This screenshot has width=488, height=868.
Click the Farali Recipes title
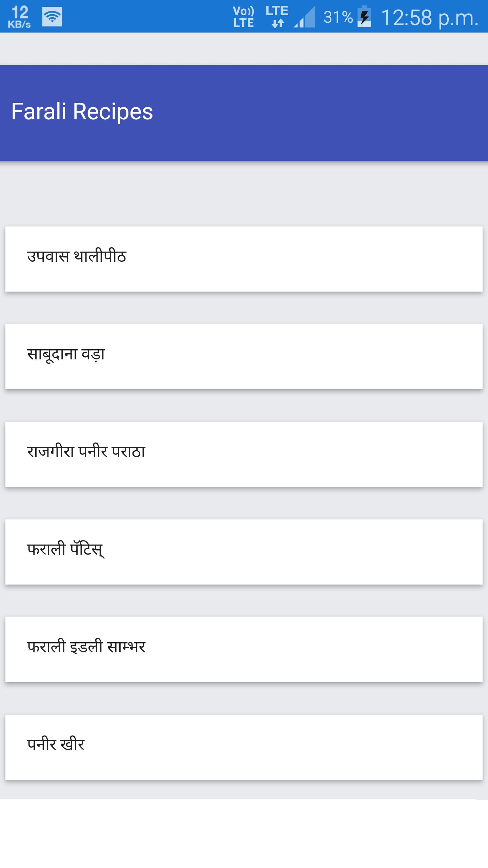(x=82, y=112)
